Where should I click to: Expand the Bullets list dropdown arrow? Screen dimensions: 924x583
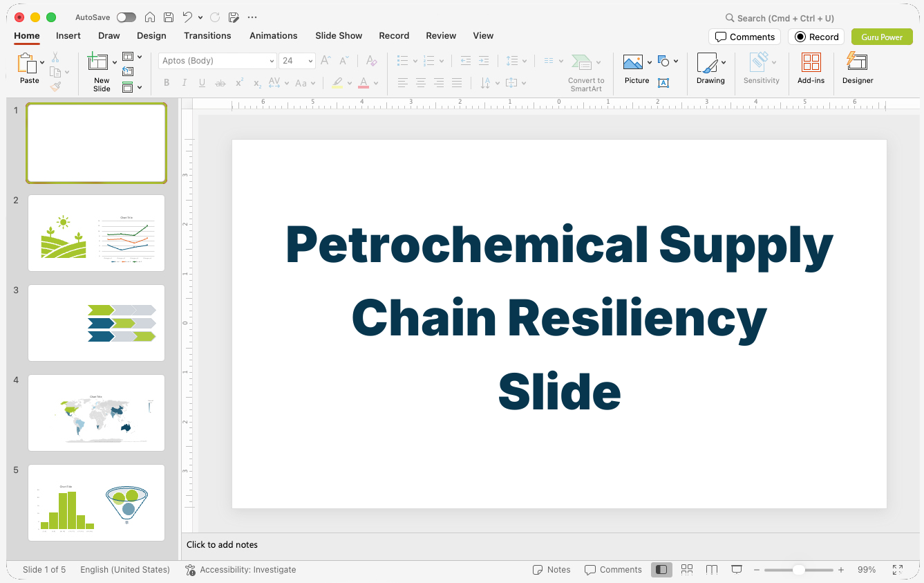[415, 61]
